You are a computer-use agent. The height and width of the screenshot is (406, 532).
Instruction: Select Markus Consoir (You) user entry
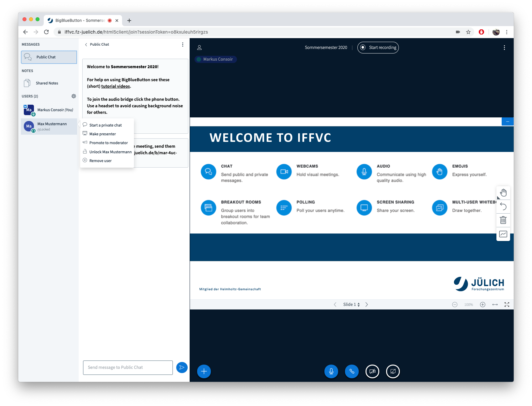click(49, 110)
